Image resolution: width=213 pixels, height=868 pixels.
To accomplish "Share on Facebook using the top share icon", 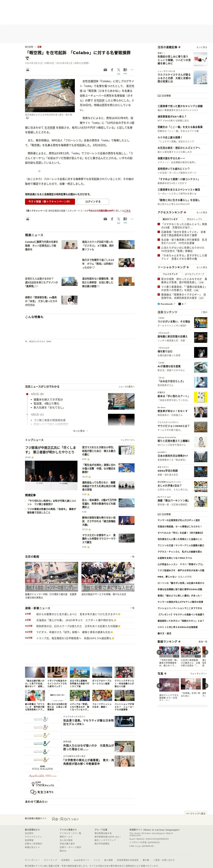I will 112,70.
